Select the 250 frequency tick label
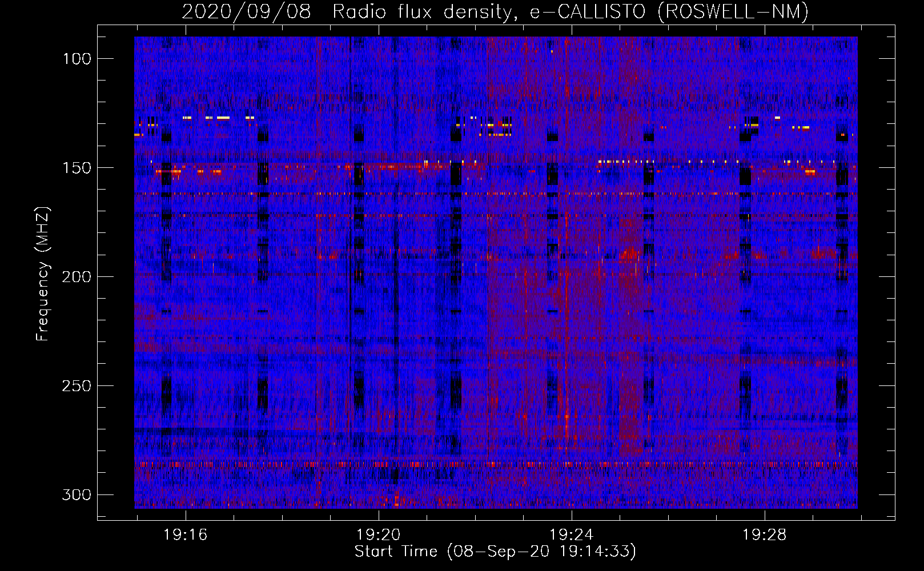 click(77, 386)
